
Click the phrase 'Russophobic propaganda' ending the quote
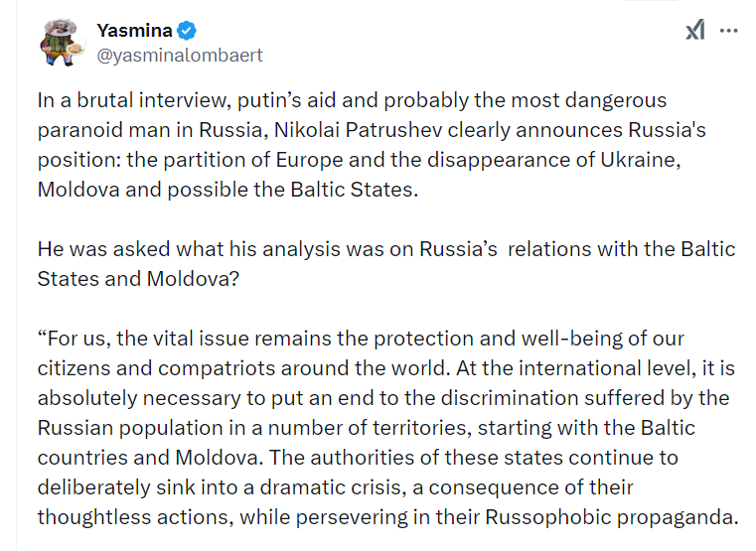(612, 517)
